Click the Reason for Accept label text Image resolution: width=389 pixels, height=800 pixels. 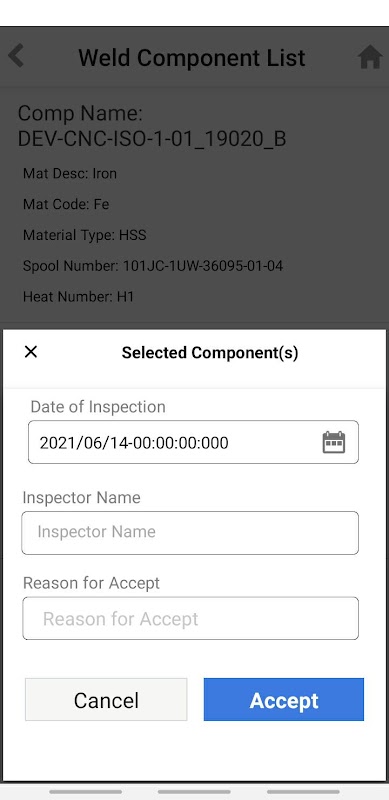point(91,583)
